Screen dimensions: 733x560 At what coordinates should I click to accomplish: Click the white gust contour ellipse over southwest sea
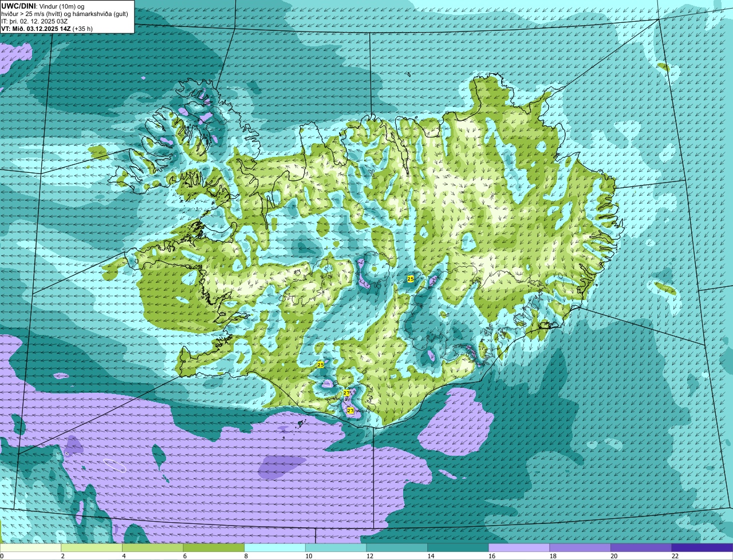pos(115,465)
